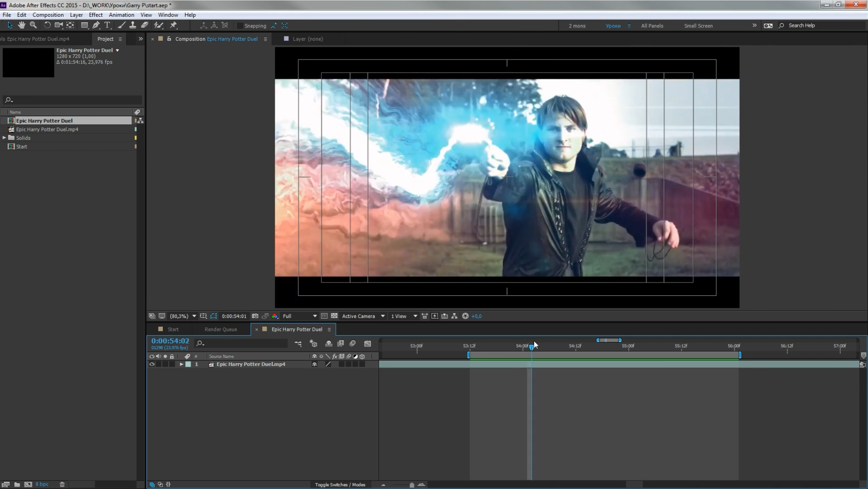Select the Zoom magnifier tool
Screen dimensions: 868x489
(33, 25)
